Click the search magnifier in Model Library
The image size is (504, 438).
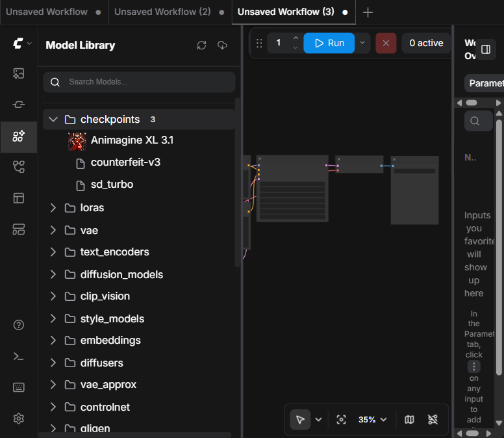click(55, 82)
